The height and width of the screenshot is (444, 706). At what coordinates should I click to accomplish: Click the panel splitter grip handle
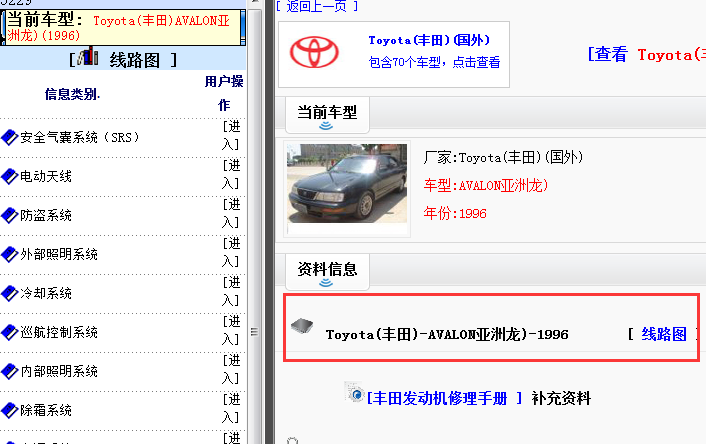254,332
